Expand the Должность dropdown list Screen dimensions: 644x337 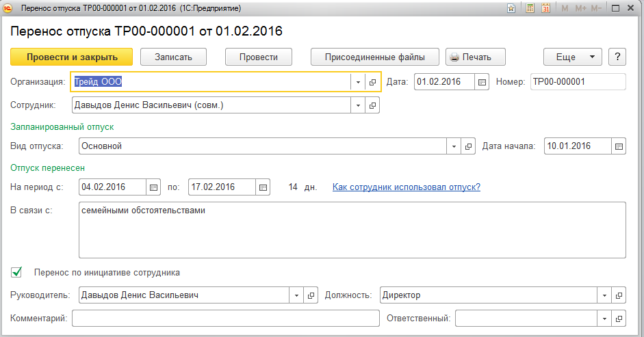coord(604,295)
